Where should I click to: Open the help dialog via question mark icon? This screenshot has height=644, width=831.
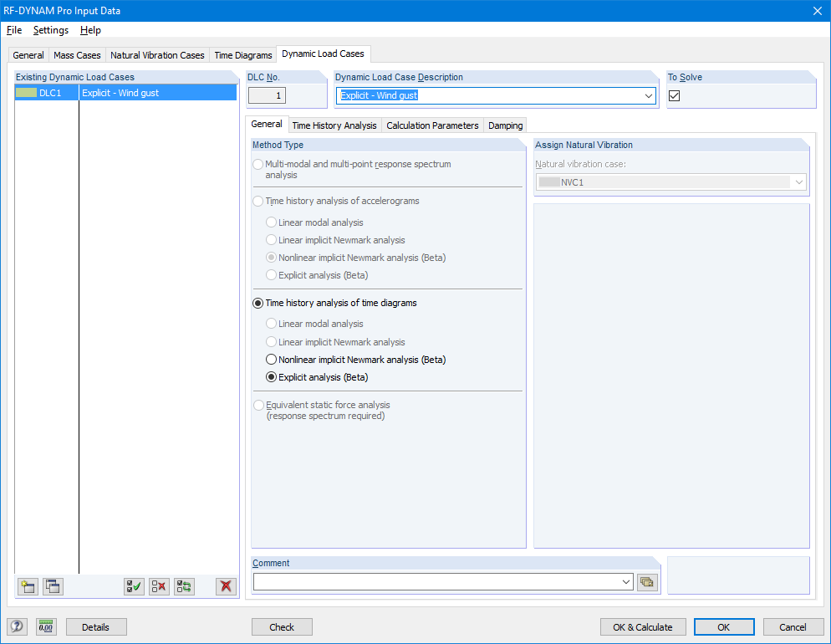coord(17,626)
